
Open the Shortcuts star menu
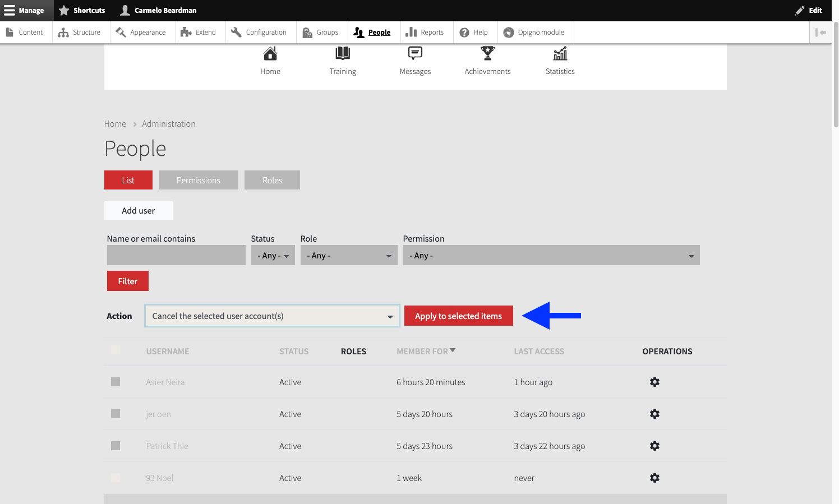click(x=82, y=11)
